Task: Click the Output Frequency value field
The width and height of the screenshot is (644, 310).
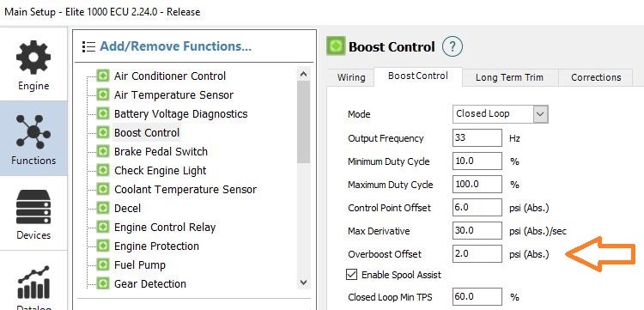Action: coord(477,137)
